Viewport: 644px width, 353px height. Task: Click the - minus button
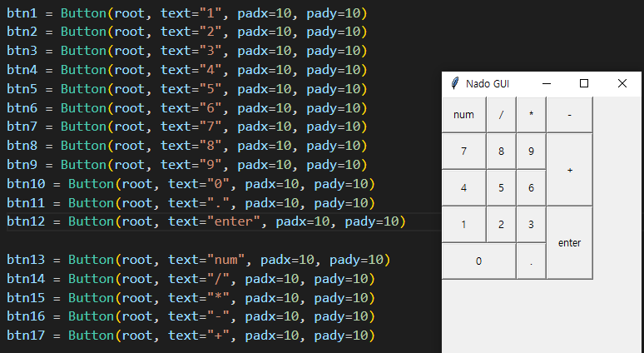click(570, 115)
